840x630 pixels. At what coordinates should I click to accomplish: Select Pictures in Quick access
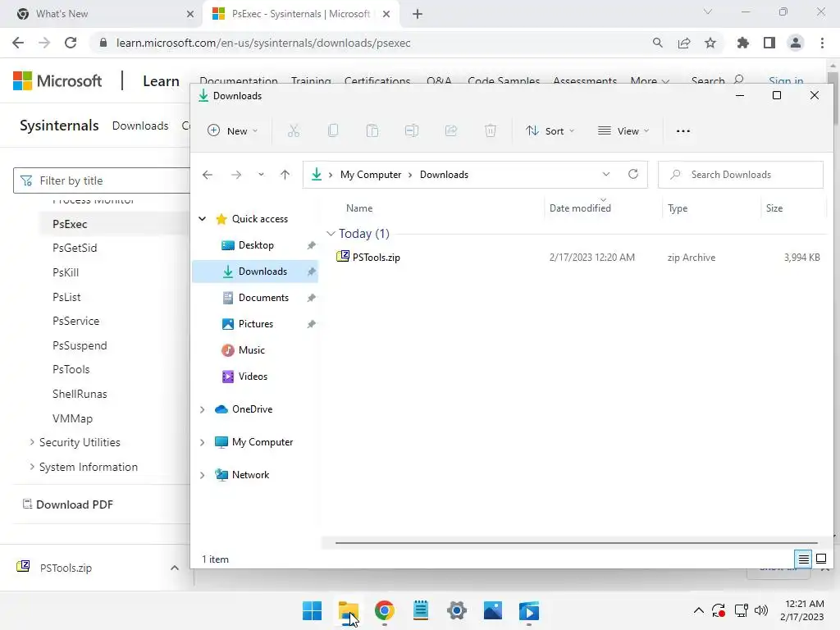256,323
